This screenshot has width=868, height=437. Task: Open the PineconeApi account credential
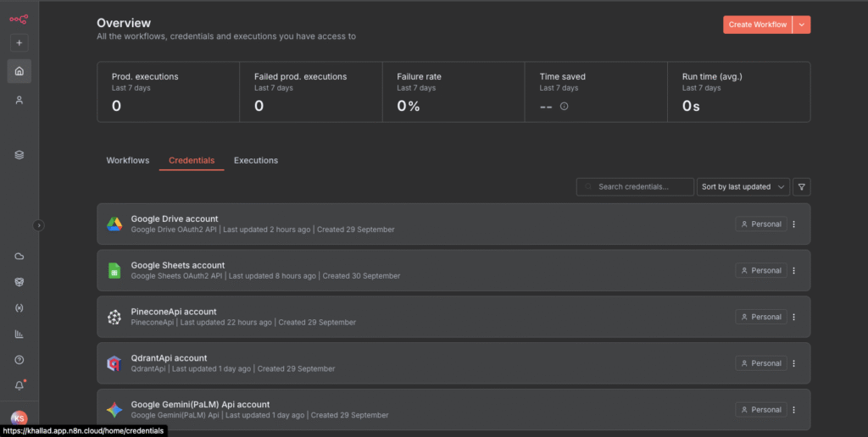coord(174,312)
